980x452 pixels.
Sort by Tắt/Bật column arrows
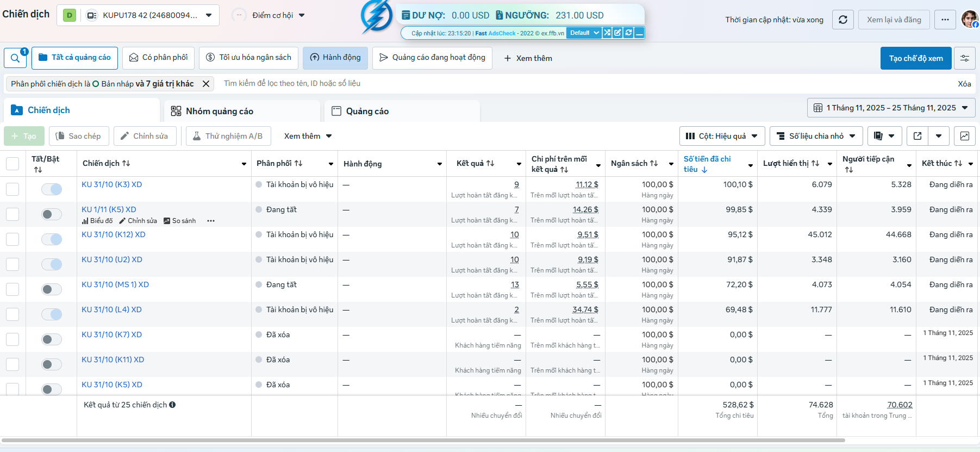[38, 170]
